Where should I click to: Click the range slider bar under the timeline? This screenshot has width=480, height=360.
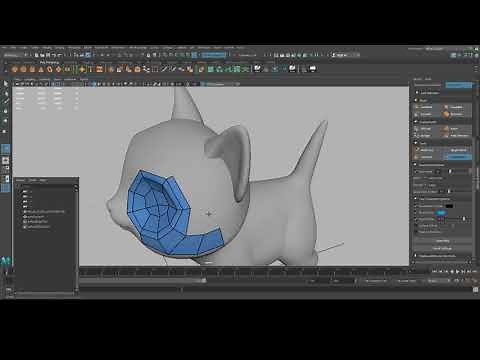[x=143, y=281]
